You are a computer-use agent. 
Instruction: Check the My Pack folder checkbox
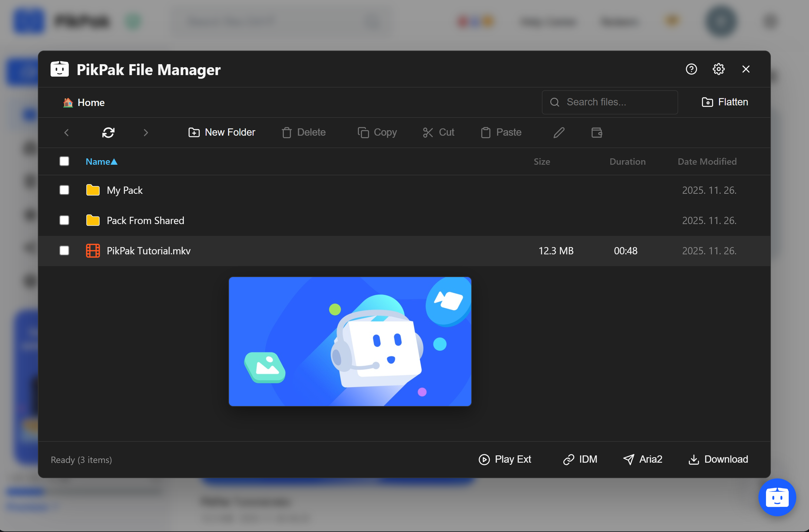[x=64, y=190]
